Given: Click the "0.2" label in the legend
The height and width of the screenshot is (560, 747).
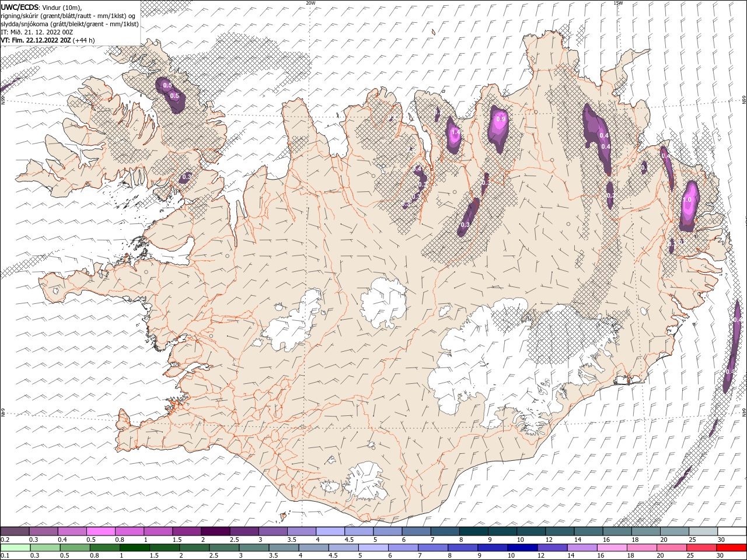Looking at the screenshot, I should click(5, 539).
